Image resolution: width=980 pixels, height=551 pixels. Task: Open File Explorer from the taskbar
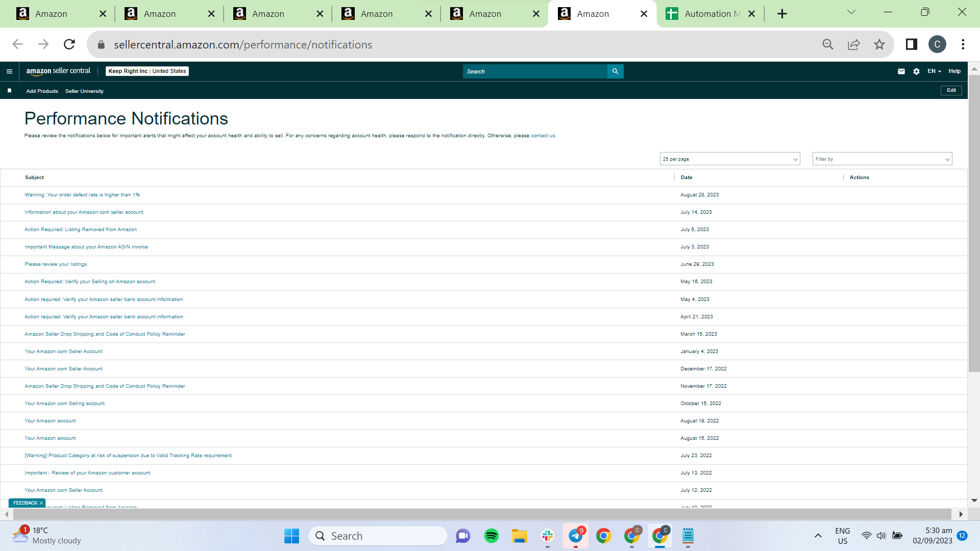point(520,536)
